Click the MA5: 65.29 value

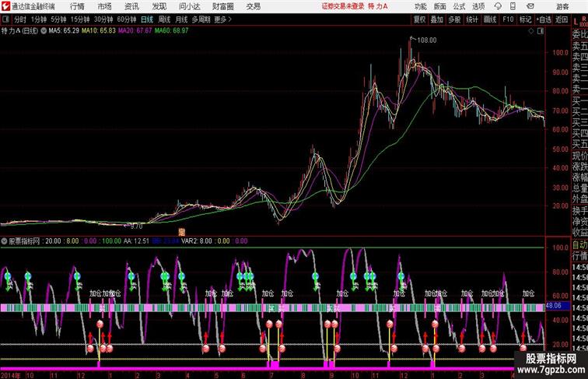(64, 31)
